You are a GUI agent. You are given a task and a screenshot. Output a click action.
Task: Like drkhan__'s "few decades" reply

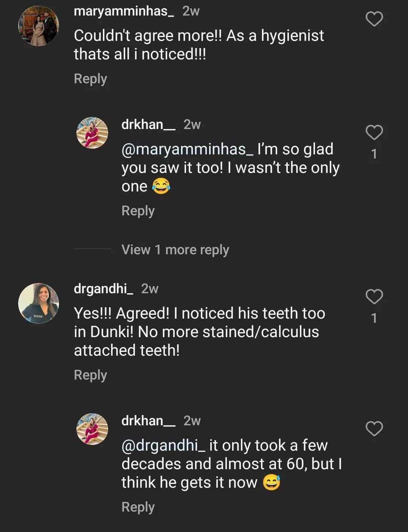click(374, 429)
